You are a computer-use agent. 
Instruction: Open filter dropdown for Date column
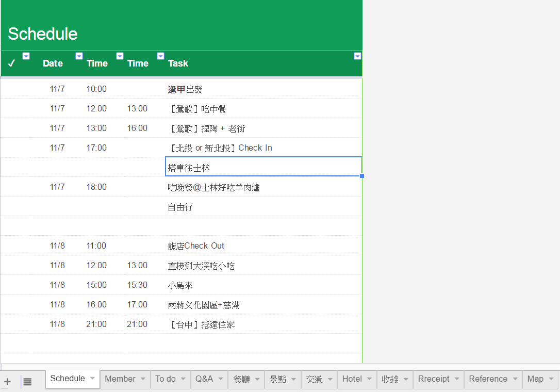pyautogui.click(x=79, y=56)
